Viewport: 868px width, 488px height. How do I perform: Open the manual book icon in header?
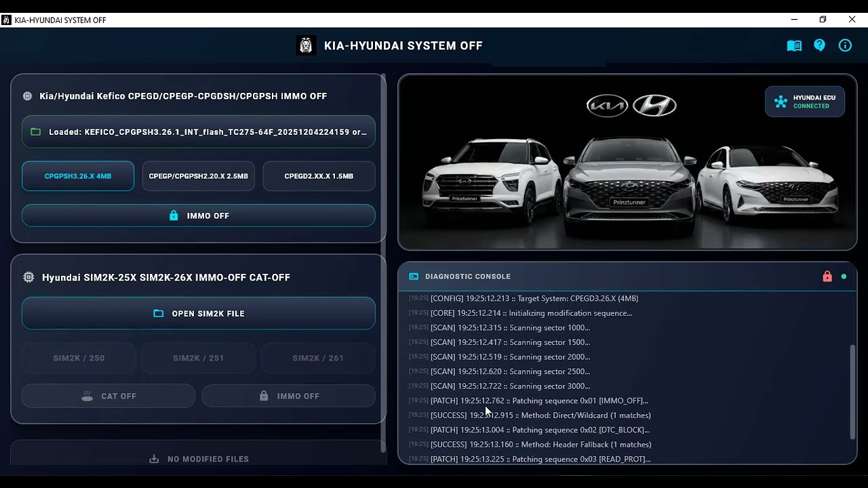[794, 45]
